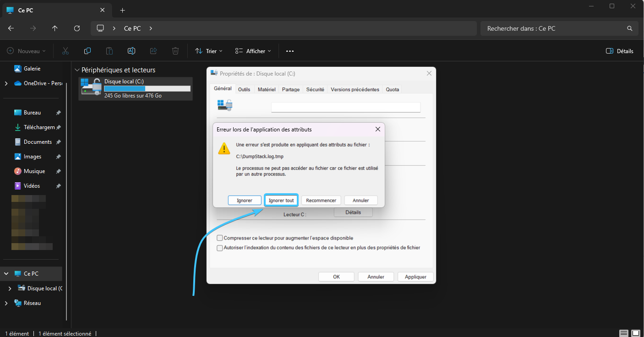Click chevron before Ce PC in address bar
644x337 pixels.
[114, 28]
